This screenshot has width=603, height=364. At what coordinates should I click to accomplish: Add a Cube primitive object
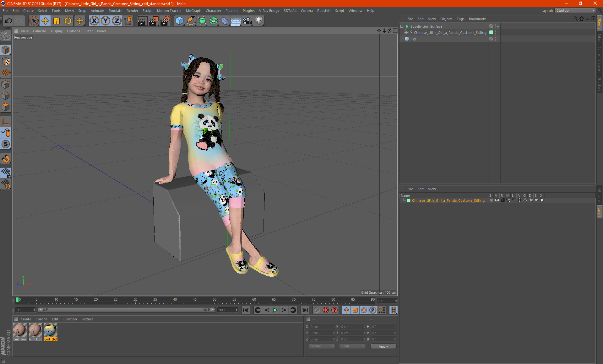coord(180,21)
